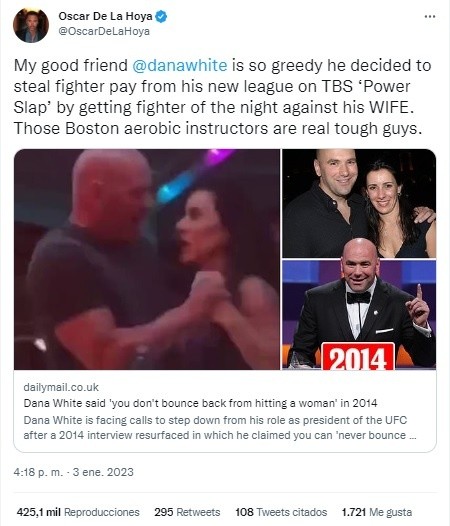Show the 108 Tweets citados list
Viewport: 450px width, 526px height.
pos(281,512)
